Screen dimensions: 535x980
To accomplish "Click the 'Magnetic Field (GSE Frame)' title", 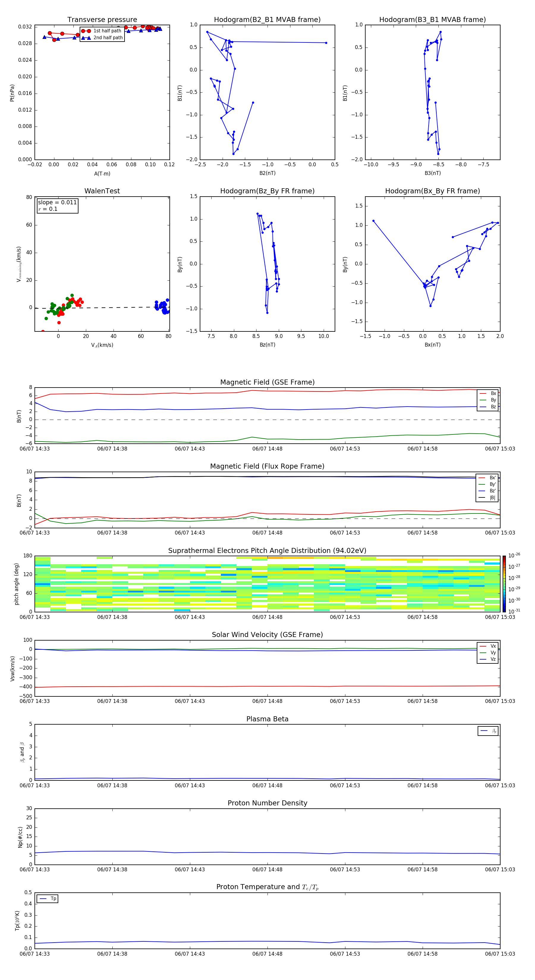I will [267, 382].
